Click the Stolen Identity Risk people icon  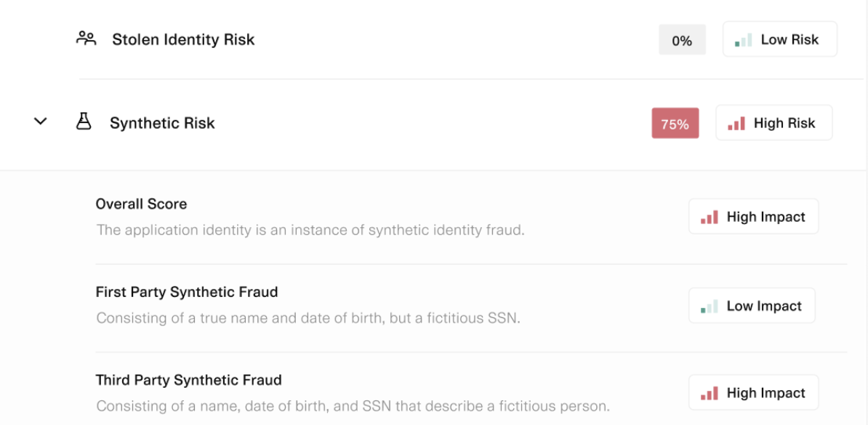pyautogui.click(x=87, y=39)
